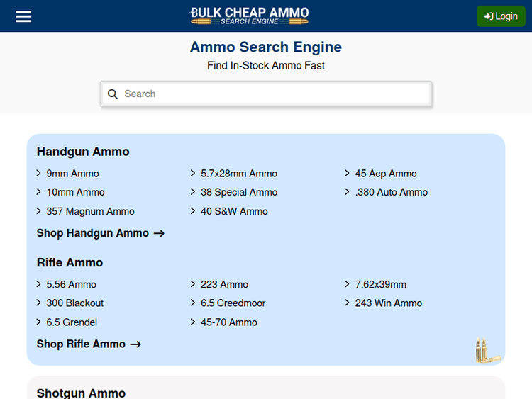Browse 223 Ammo
Image resolution: width=532 pixels, height=399 pixels.
(224, 284)
